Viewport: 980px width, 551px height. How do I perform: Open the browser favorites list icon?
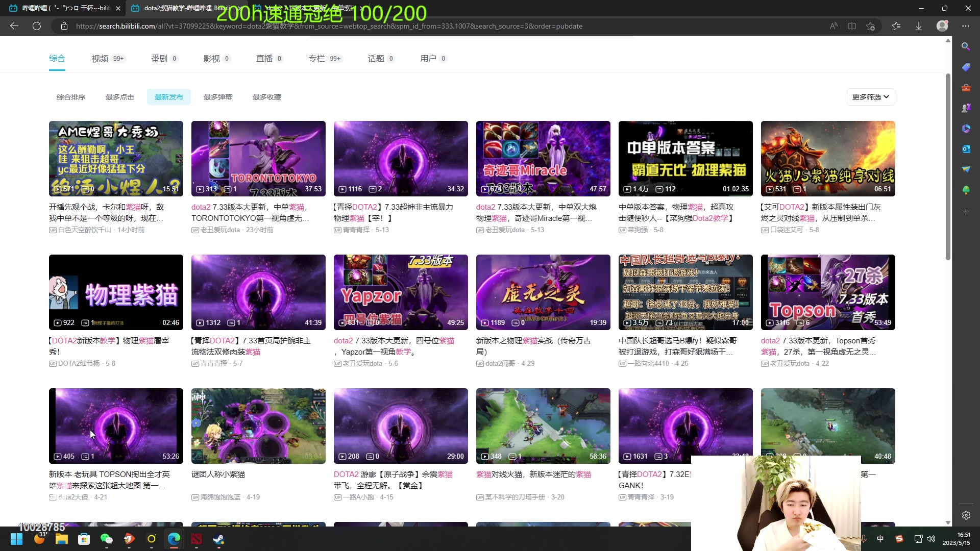pos(896,26)
